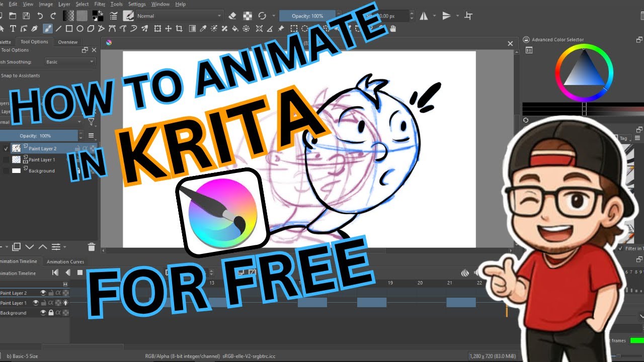Toggle Paint Layer 2 eye in timeline

tap(43, 293)
